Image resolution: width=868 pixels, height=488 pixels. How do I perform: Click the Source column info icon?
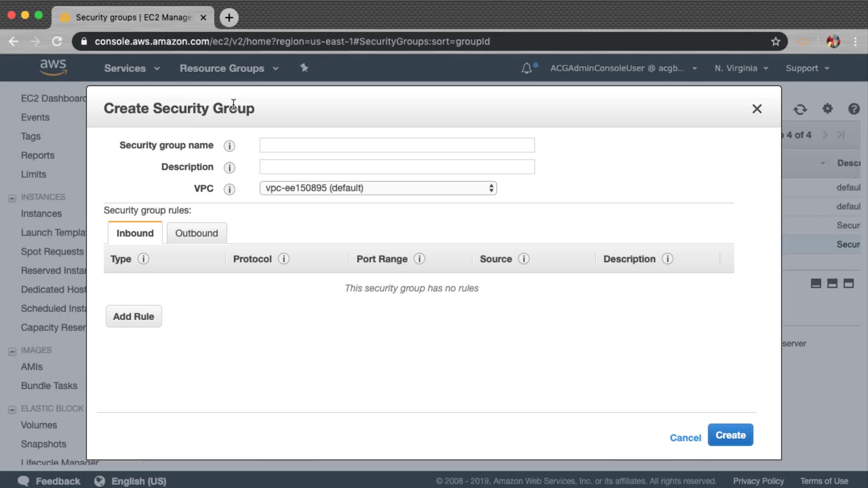[524, 259]
